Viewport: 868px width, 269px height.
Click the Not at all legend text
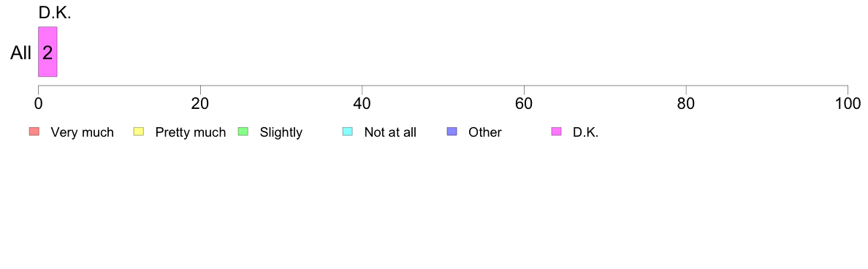(390, 132)
